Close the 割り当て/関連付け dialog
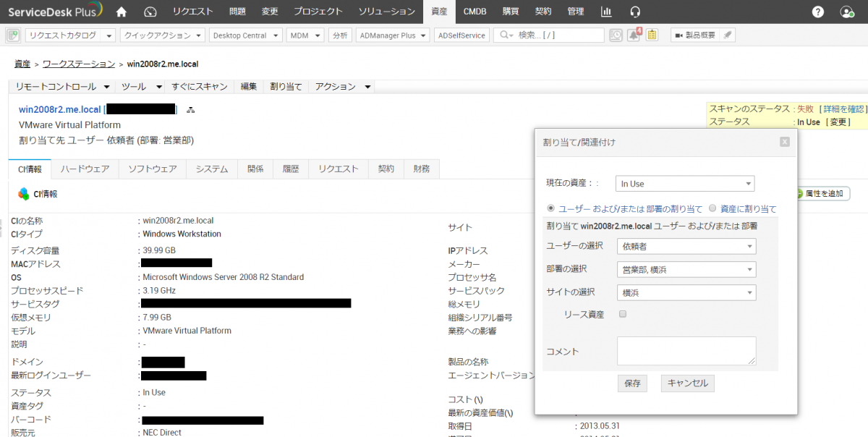Screen dimensions: 868x437 point(784,142)
